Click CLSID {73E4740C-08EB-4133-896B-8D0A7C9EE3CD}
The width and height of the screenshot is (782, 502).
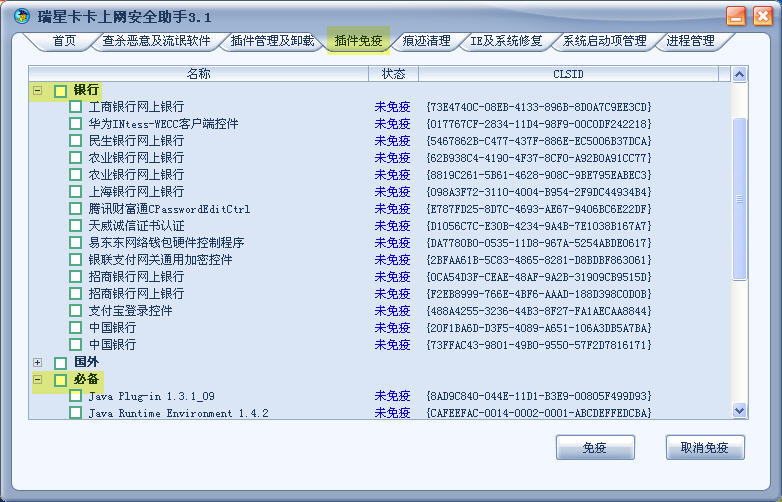tap(539, 107)
